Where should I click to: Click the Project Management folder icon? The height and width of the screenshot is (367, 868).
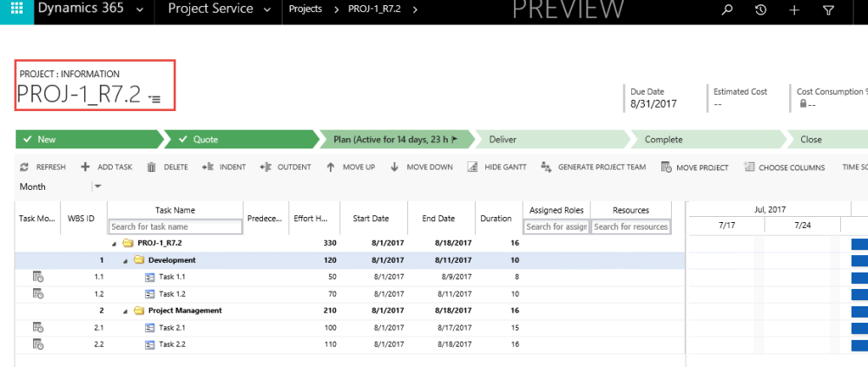[x=139, y=311]
